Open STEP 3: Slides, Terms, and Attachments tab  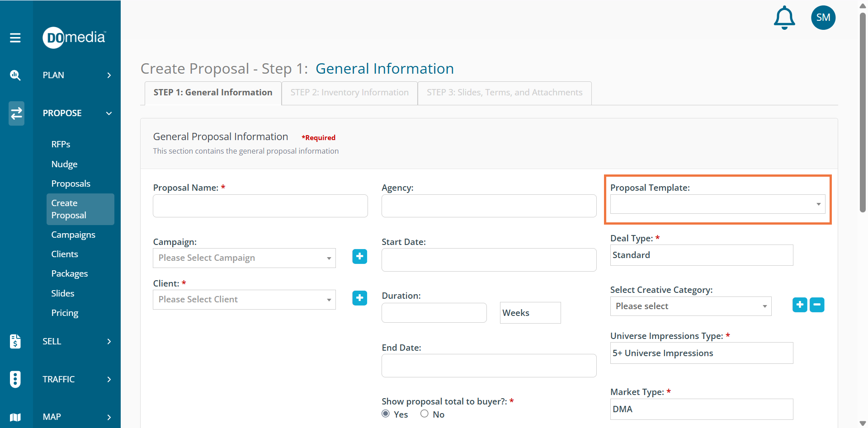point(505,93)
